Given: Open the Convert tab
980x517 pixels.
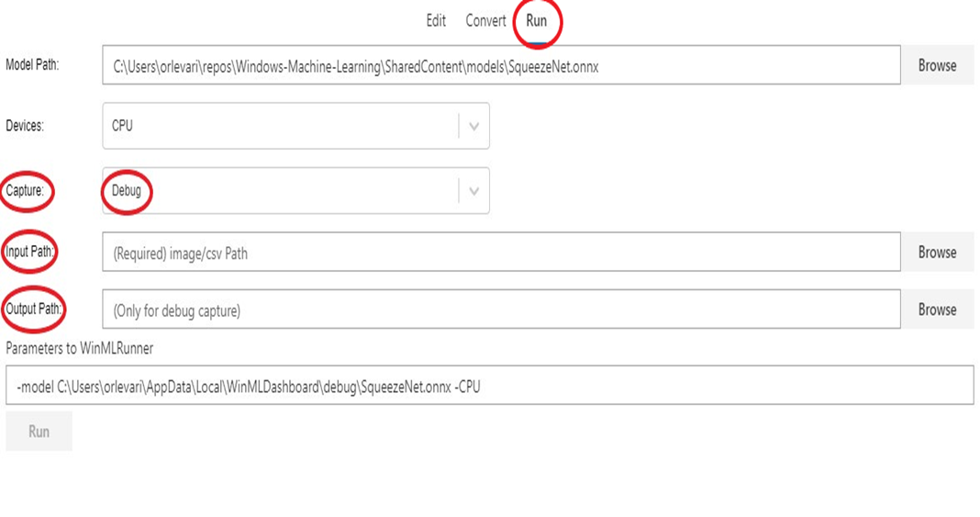Looking at the screenshot, I should (x=485, y=20).
